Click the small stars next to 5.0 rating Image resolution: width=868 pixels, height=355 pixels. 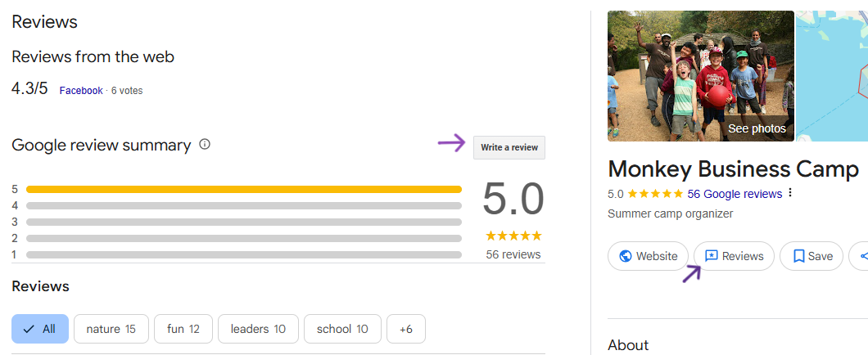click(655, 194)
